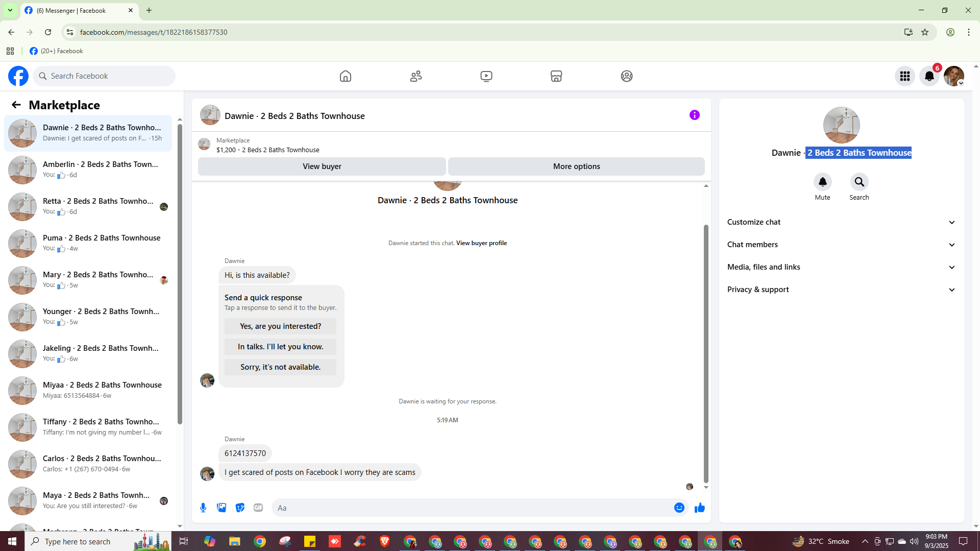Viewport: 980px width, 551px height.
Task: Open the Facebook menu grid icon
Action: (x=905, y=76)
